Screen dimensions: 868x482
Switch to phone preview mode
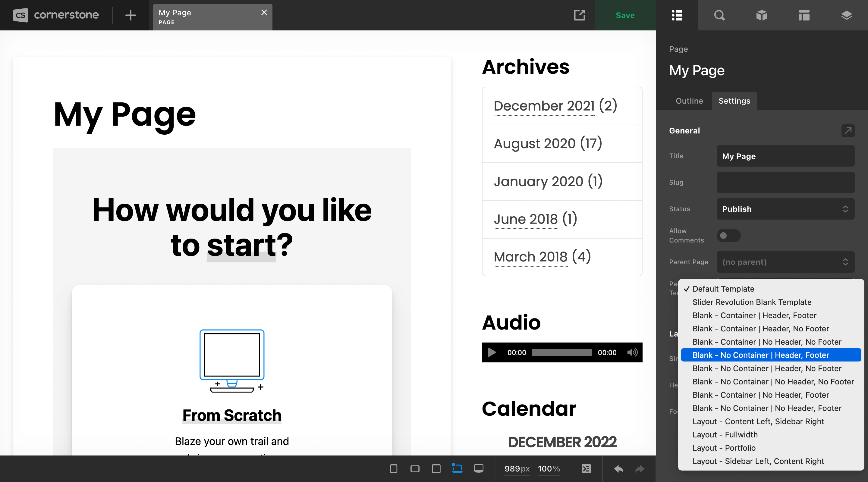393,468
